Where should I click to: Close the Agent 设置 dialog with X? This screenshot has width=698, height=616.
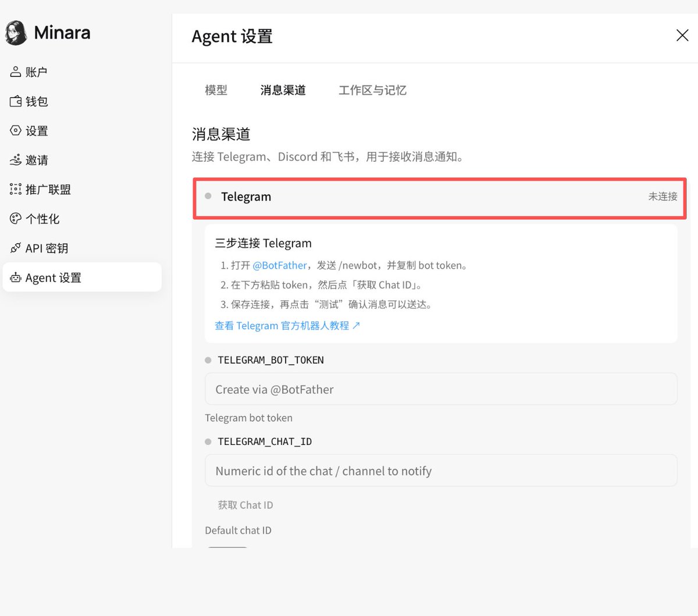(682, 35)
